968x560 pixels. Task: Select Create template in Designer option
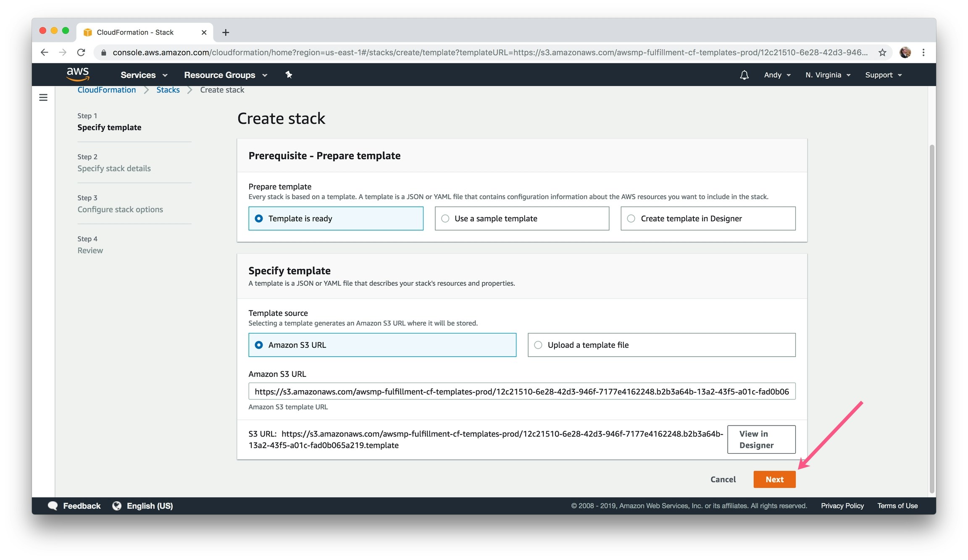(708, 218)
